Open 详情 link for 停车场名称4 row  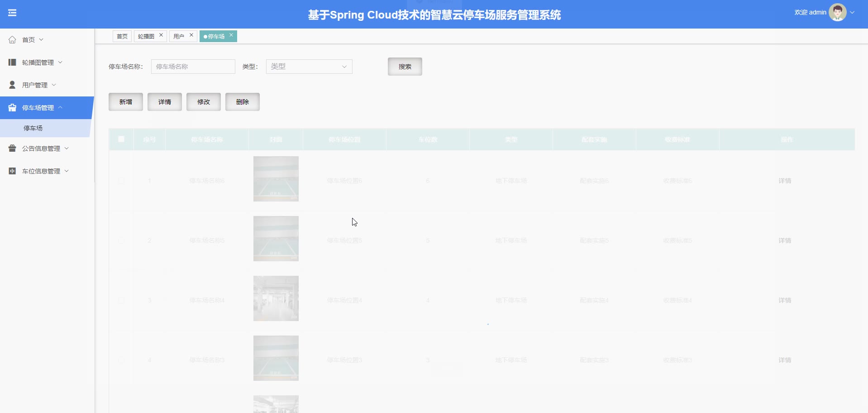tap(785, 300)
